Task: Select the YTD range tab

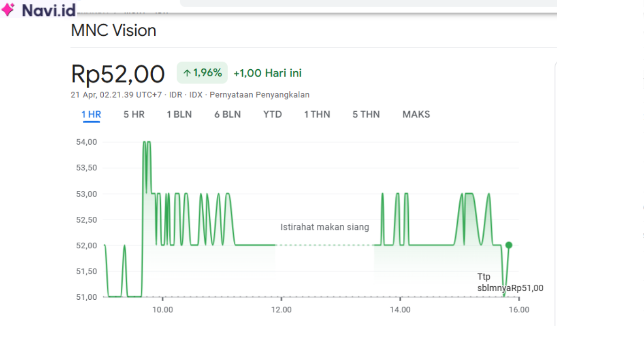Action: (272, 115)
